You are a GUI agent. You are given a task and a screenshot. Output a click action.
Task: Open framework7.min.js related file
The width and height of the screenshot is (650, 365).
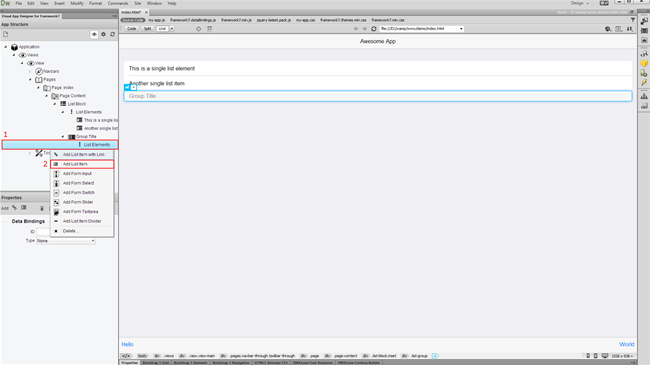[x=236, y=20]
